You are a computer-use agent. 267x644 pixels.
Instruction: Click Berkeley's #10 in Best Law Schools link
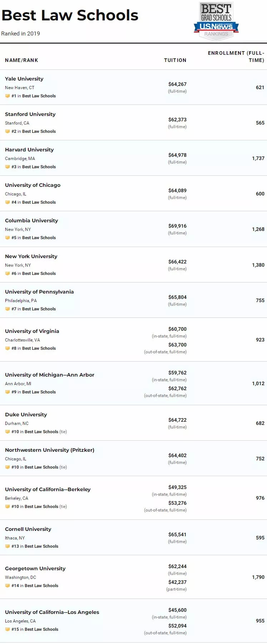[35, 507]
